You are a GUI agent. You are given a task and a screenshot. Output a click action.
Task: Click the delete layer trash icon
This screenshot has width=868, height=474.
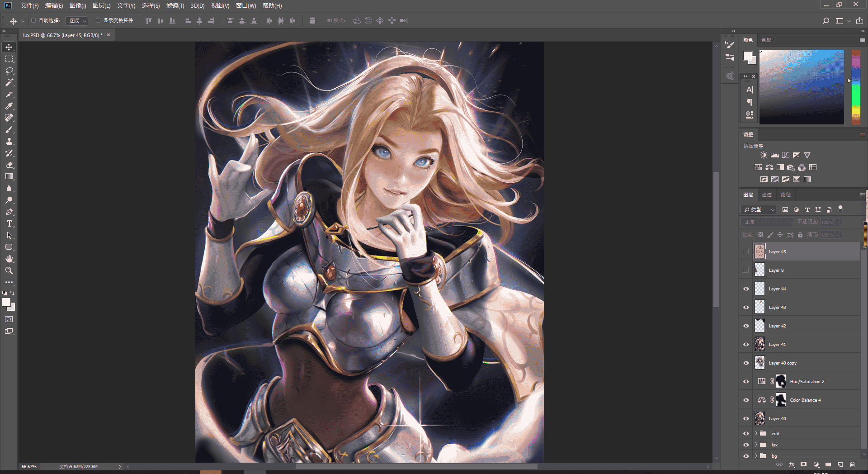click(852, 465)
